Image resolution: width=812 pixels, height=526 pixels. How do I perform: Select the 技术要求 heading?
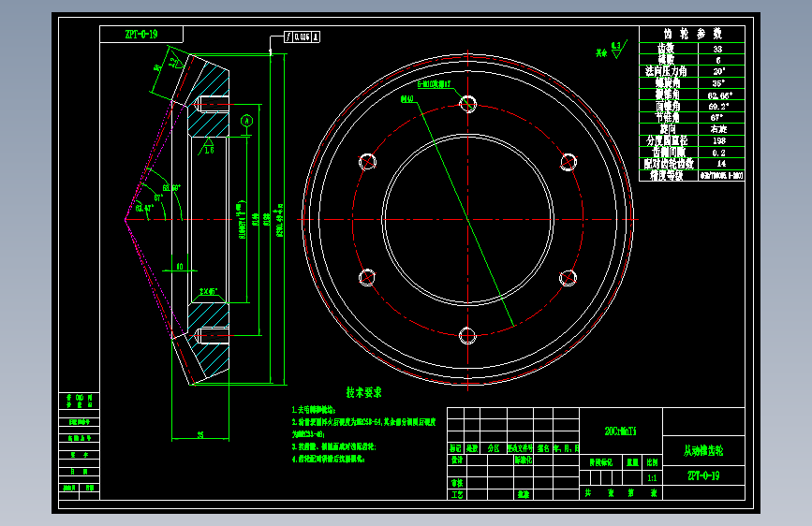point(364,392)
